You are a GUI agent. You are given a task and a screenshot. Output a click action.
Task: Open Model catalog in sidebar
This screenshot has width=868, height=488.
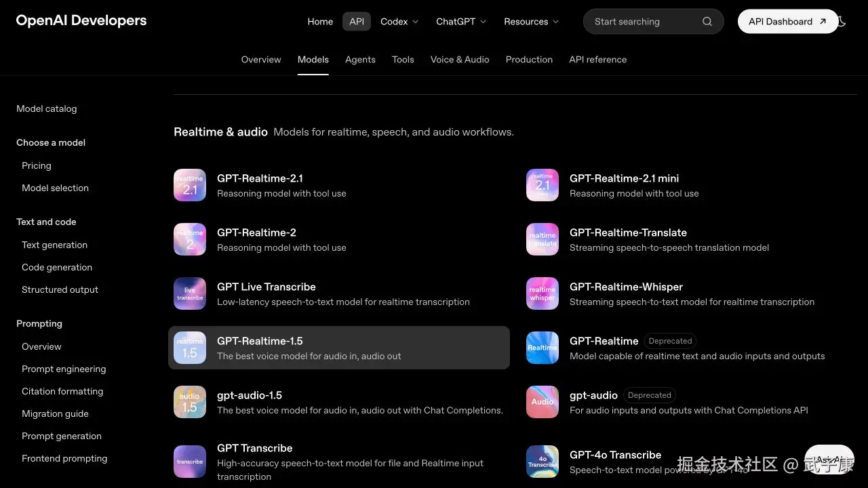coord(47,108)
